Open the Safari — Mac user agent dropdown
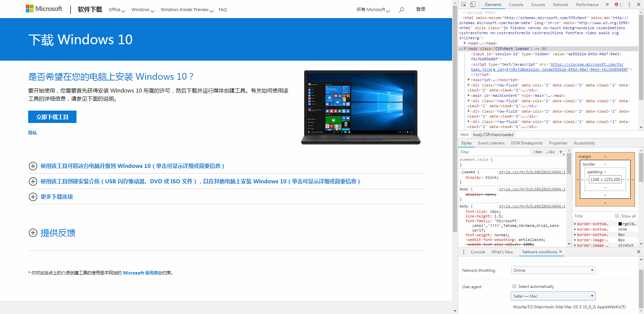Viewport: 644px width, 314px height. 553,296
